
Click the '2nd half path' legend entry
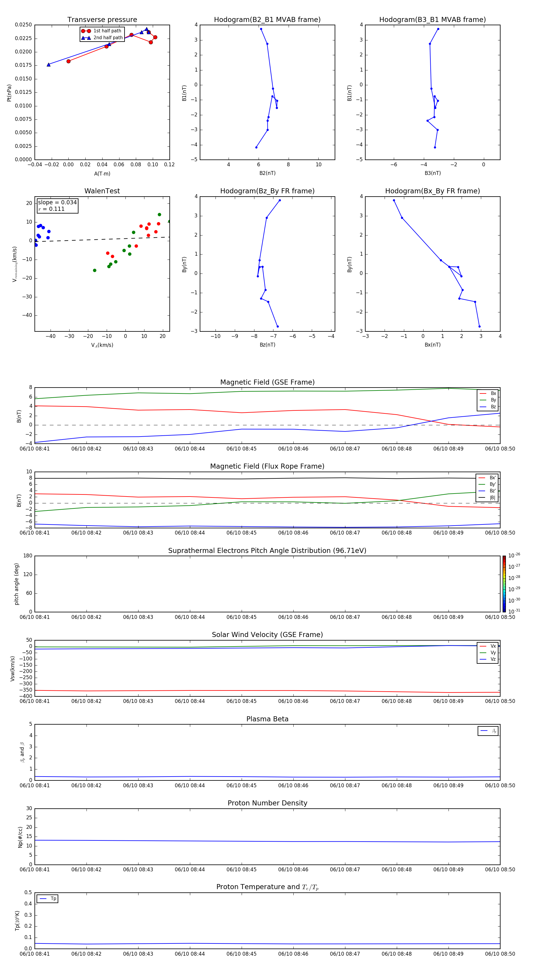pyautogui.click(x=102, y=38)
